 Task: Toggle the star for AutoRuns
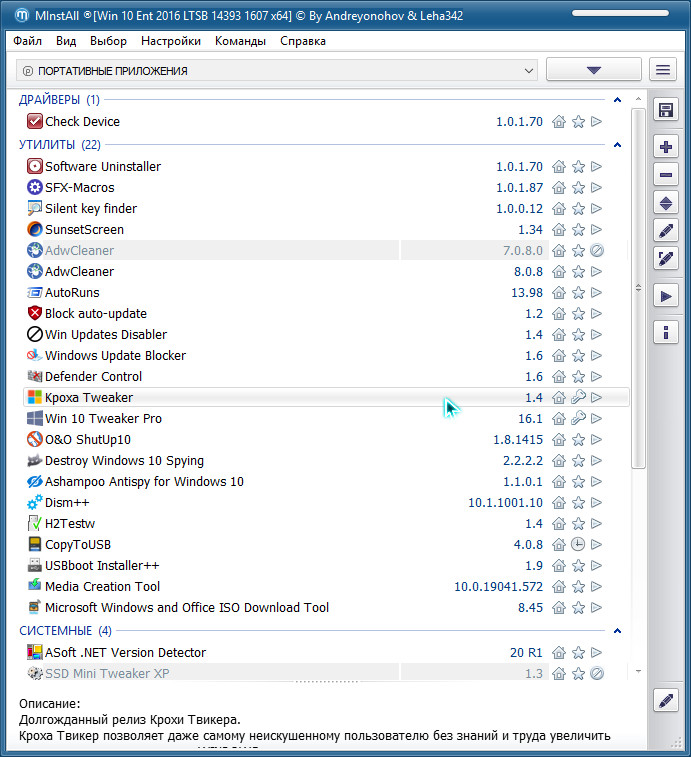[x=578, y=293]
